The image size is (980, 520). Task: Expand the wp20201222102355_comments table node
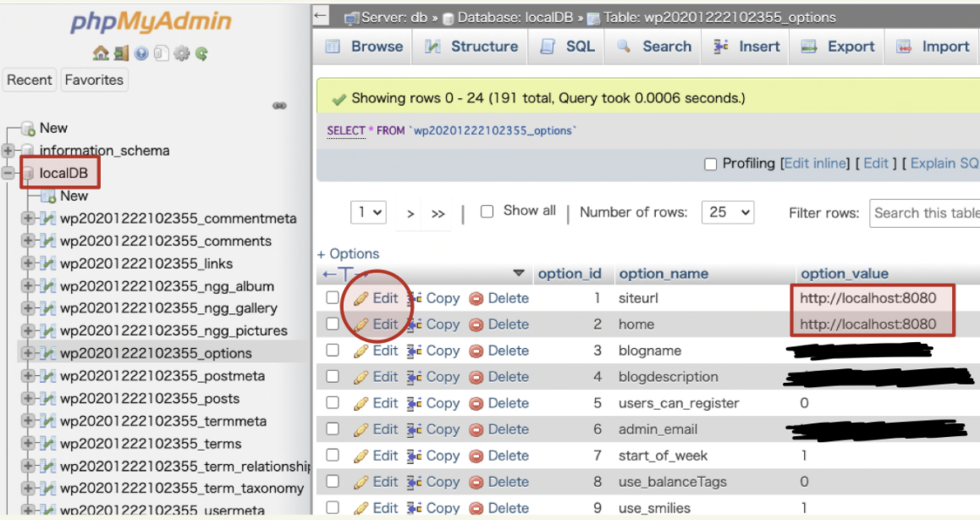[x=27, y=241]
